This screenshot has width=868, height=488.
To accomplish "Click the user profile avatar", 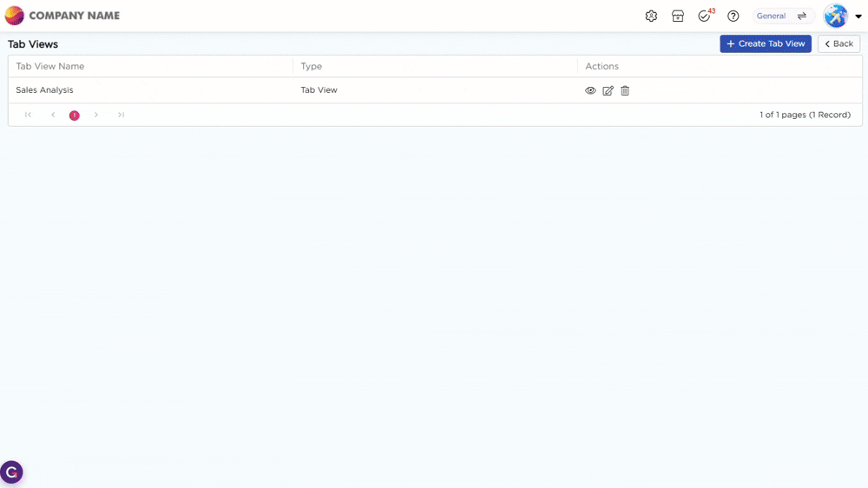I will click(835, 16).
